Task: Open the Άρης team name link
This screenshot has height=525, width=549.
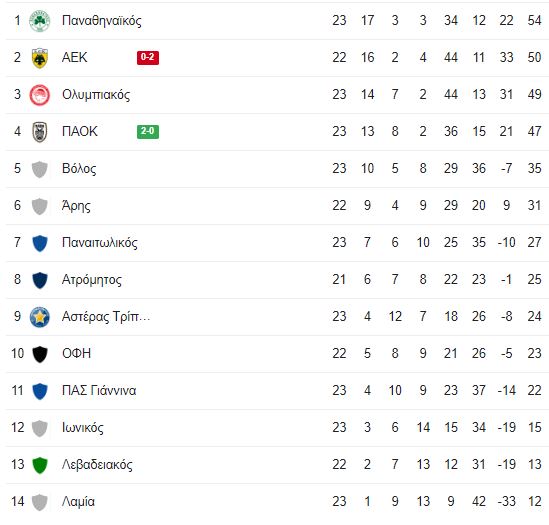Action: [76, 206]
